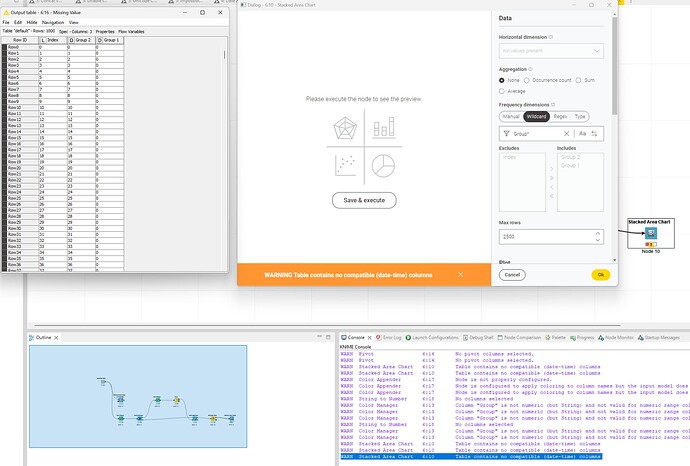Switch to Spec - Columns tab
Image resolution: width=690 pixels, height=466 pixels.
click(75, 32)
